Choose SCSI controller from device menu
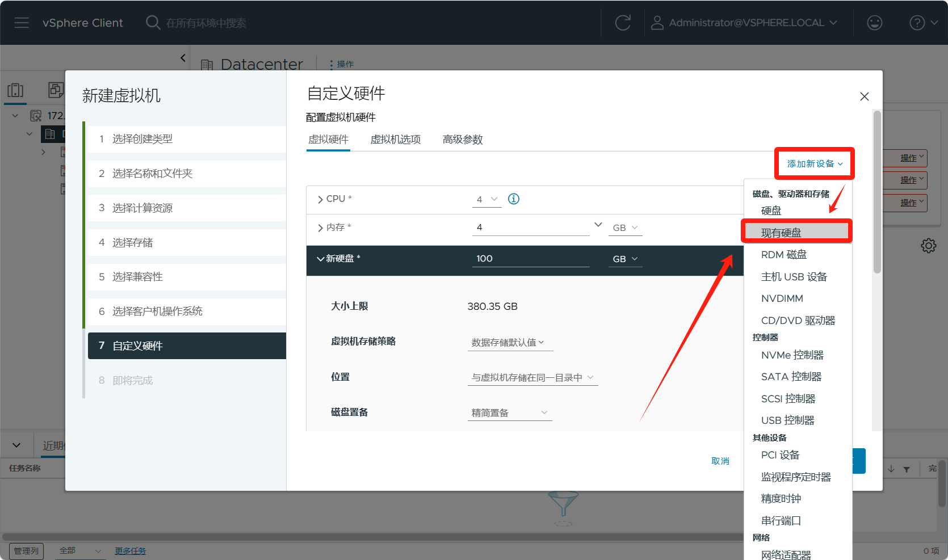 coord(788,399)
